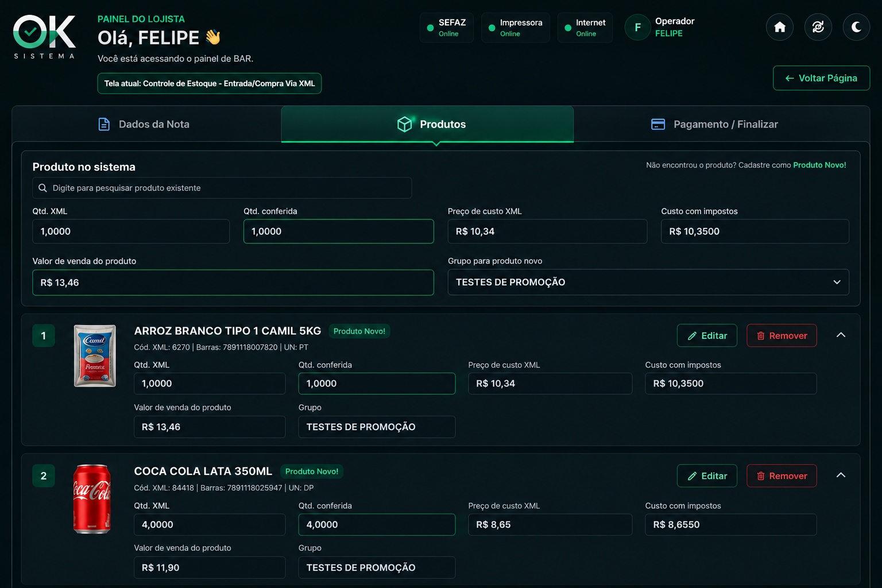Click COCA COLA Custo com impostos R$ 8,6550
The height and width of the screenshot is (588, 882).
(731, 525)
